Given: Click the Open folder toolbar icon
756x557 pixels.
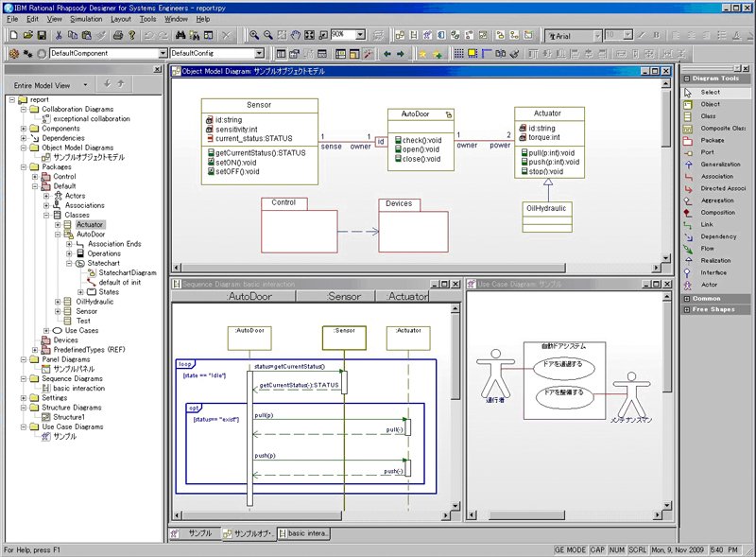Looking at the screenshot, I should 28,35.
